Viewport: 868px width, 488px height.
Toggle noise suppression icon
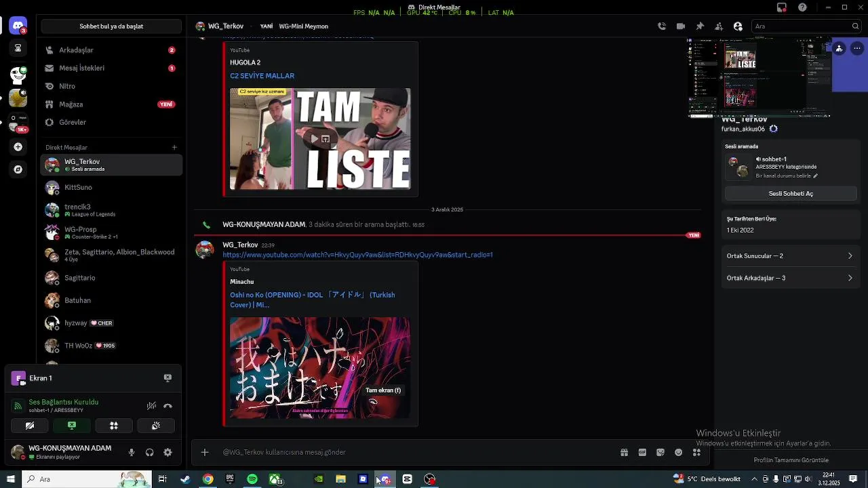click(x=151, y=406)
